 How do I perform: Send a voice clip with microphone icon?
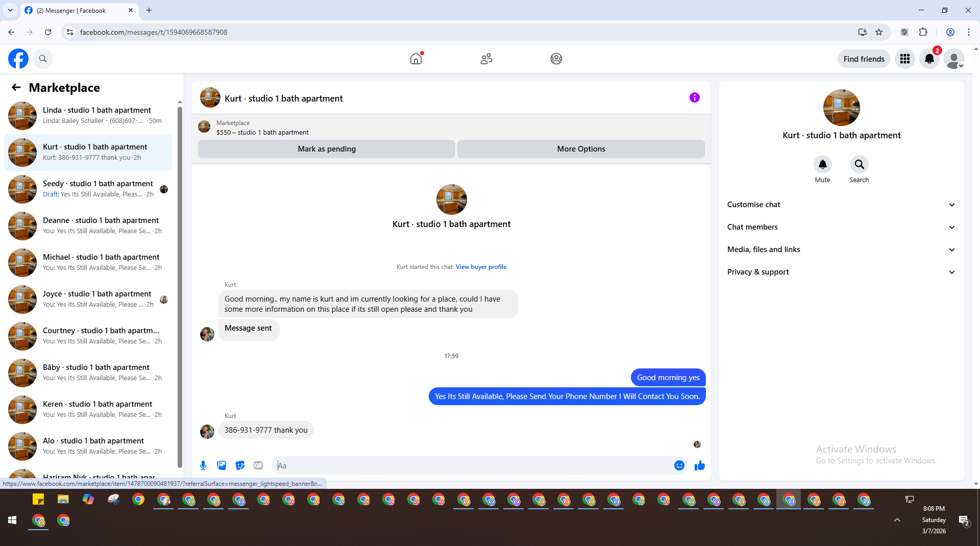(x=203, y=465)
